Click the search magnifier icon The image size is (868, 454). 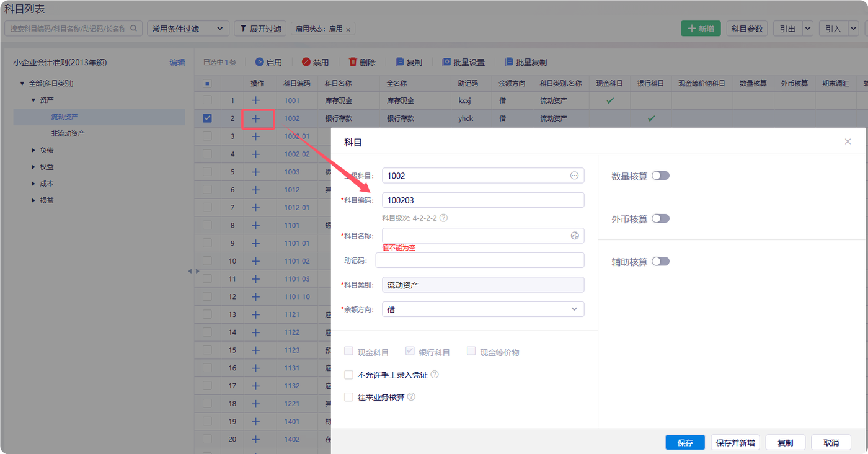(134, 29)
